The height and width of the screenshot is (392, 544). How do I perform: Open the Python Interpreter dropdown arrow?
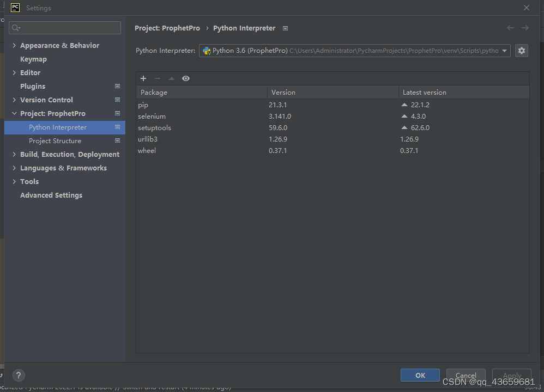coord(504,51)
